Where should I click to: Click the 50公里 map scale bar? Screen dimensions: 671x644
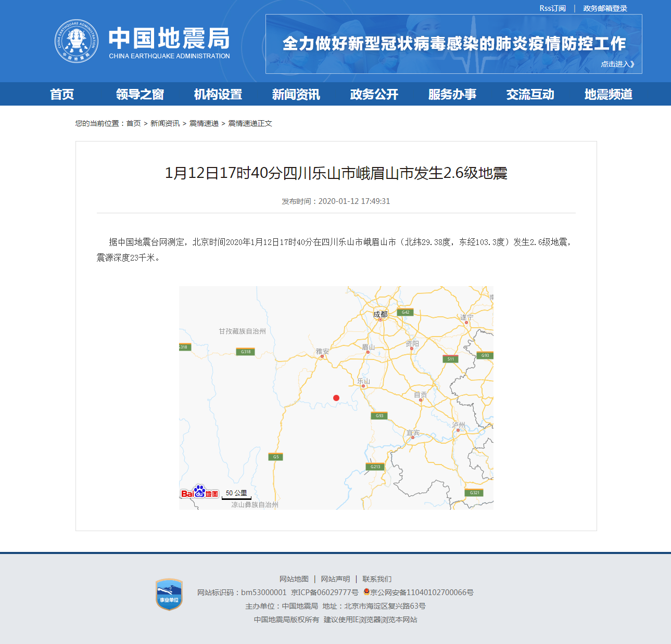[x=237, y=492]
